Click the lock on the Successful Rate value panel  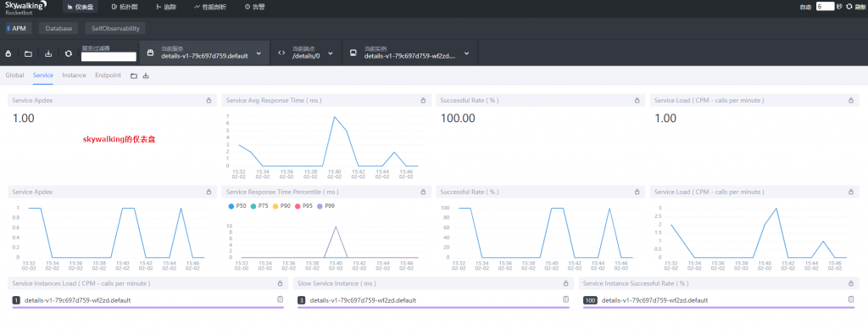click(637, 101)
